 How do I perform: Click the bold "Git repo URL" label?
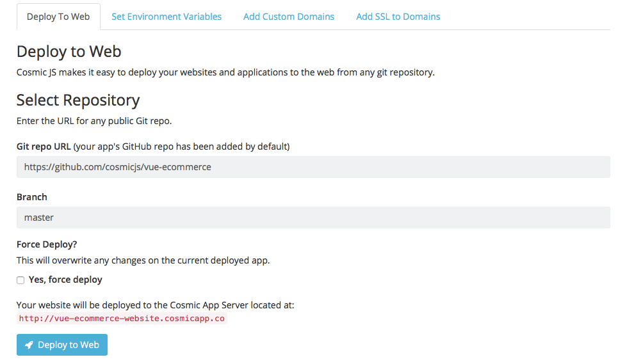coord(44,146)
